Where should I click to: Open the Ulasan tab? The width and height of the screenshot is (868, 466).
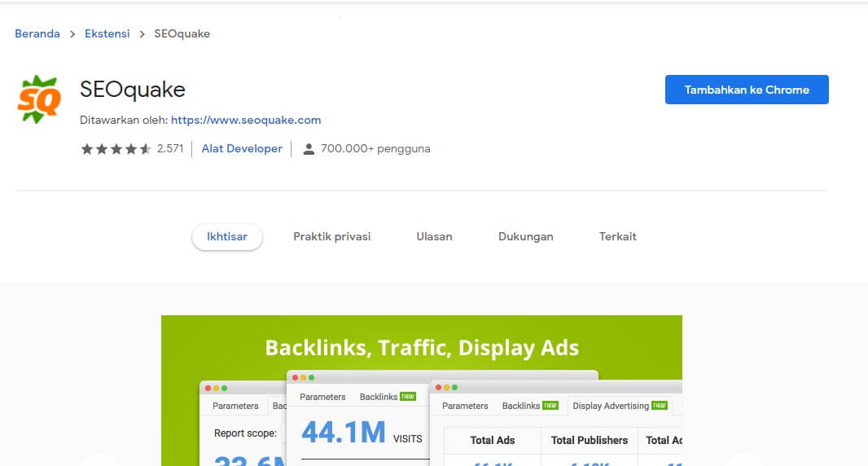pyautogui.click(x=434, y=236)
